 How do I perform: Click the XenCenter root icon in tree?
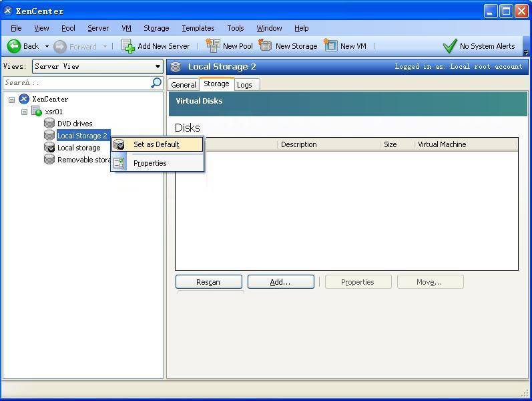click(x=24, y=99)
